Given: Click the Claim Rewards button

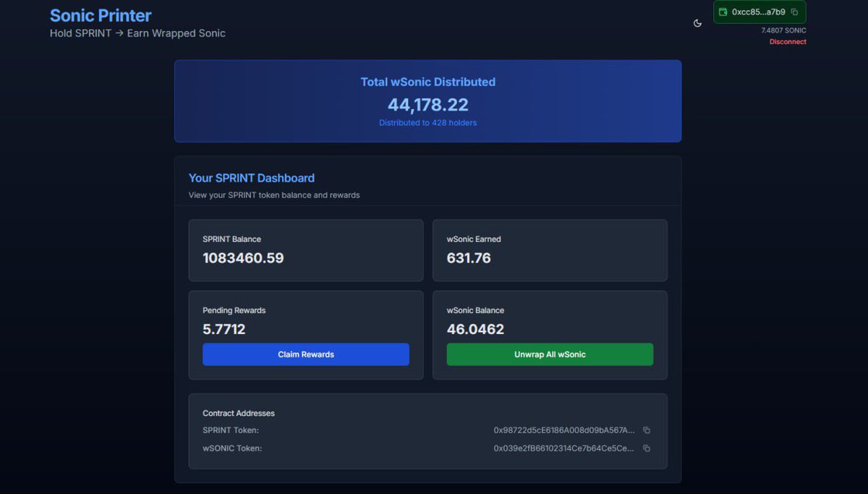Looking at the screenshot, I should click(306, 354).
